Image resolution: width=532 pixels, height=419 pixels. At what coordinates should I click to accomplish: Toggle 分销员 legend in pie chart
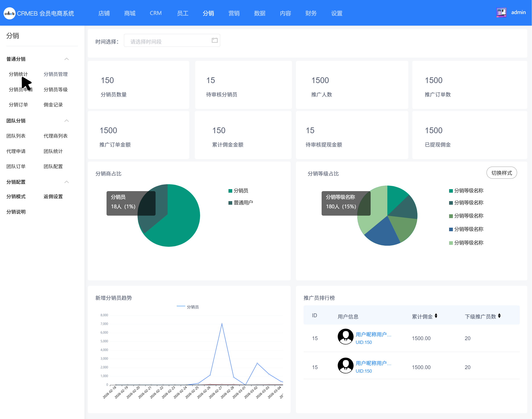click(x=238, y=191)
